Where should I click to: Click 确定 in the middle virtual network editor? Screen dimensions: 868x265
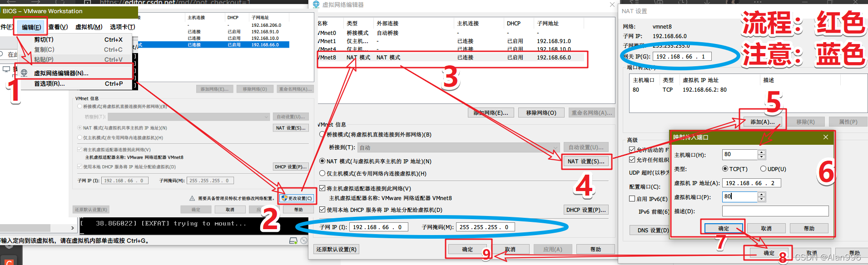coord(467,249)
